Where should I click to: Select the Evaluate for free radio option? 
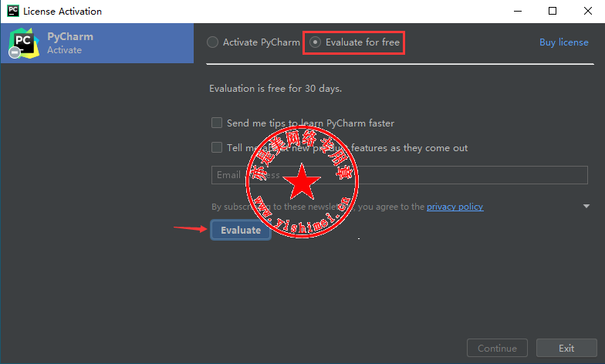click(315, 42)
